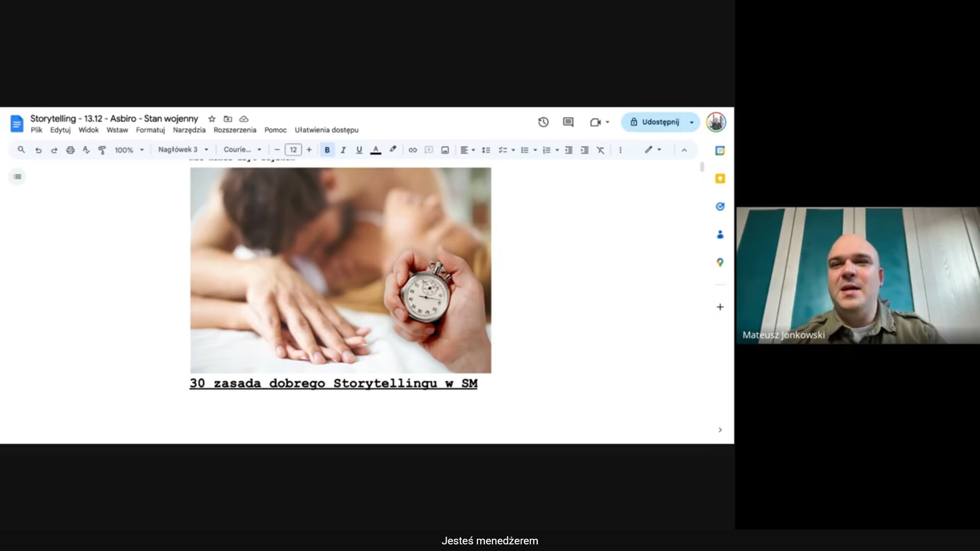Toggle underline formatting
The width and height of the screenshot is (980, 551).
[x=359, y=150]
